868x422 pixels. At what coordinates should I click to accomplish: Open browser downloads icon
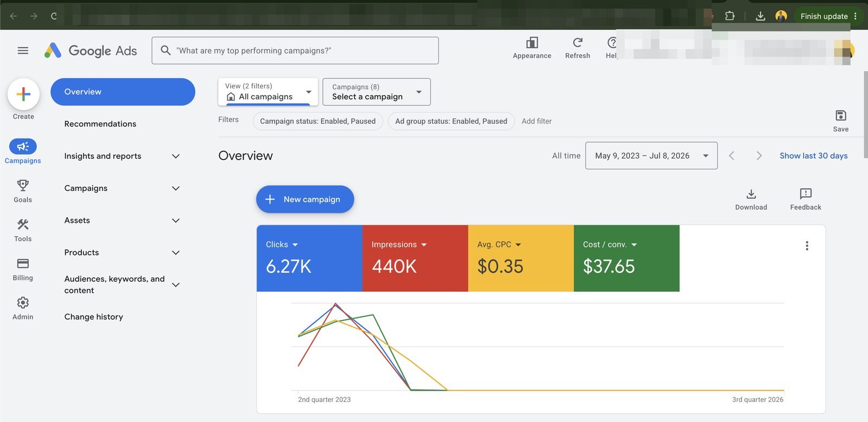(x=760, y=16)
